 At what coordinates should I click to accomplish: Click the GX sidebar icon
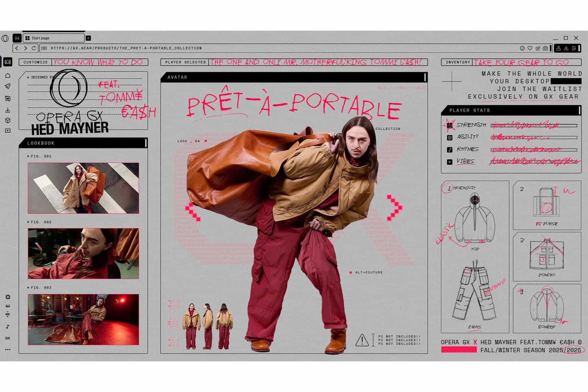pyautogui.click(x=8, y=338)
